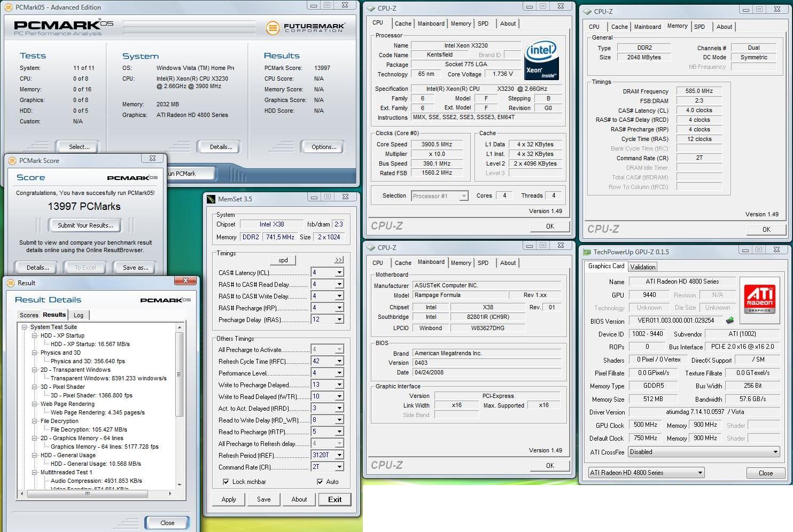The image size is (793, 532).
Task: Click the Futuremark Corporation logo in PCMark05
Action: coord(305,27)
